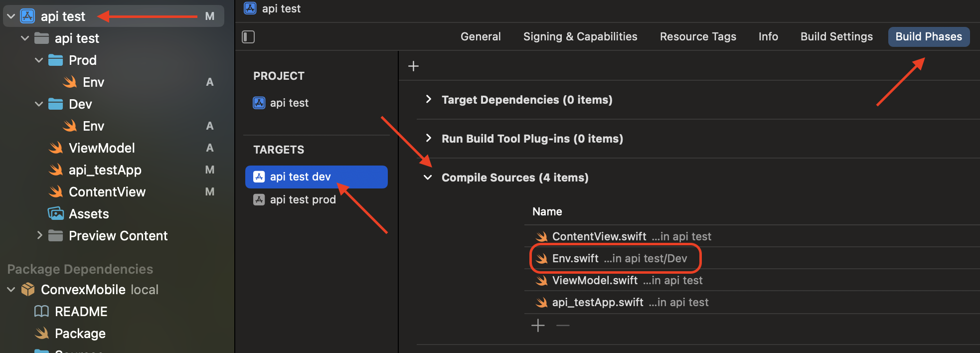Image resolution: width=980 pixels, height=353 pixels.
Task: Open the Signing & Capabilities tab
Action: 580,37
